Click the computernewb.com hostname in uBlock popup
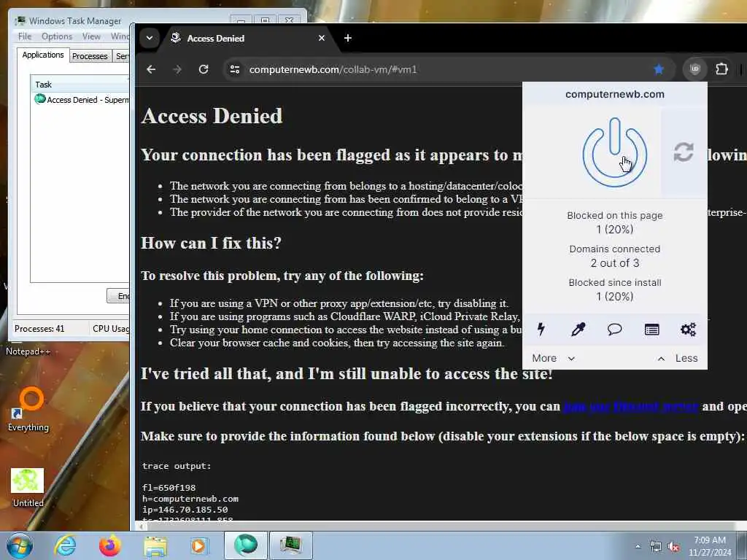The image size is (747, 560). pyautogui.click(x=614, y=94)
